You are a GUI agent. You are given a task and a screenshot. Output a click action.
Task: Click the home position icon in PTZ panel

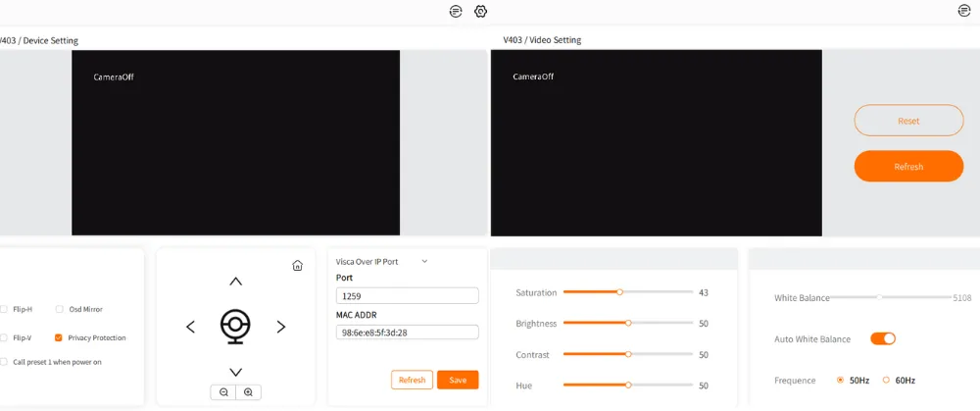point(298,265)
